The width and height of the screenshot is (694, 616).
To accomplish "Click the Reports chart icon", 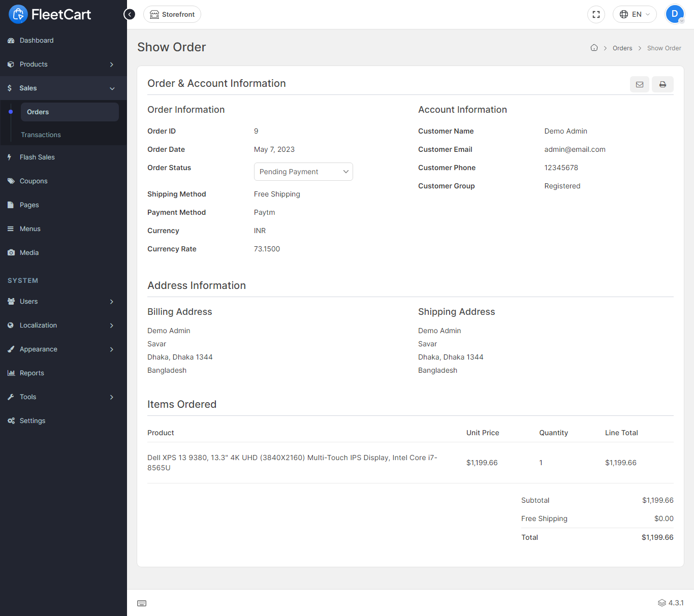I will pyautogui.click(x=11, y=373).
